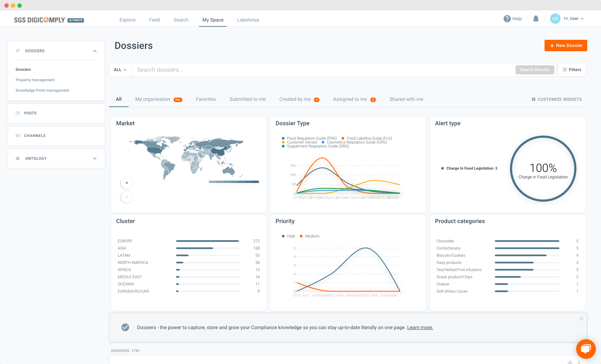Toggle Charge In Food Legislation legend
The width and height of the screenshot is (601, 364).
pyautogui.click(x=469, y=168)
